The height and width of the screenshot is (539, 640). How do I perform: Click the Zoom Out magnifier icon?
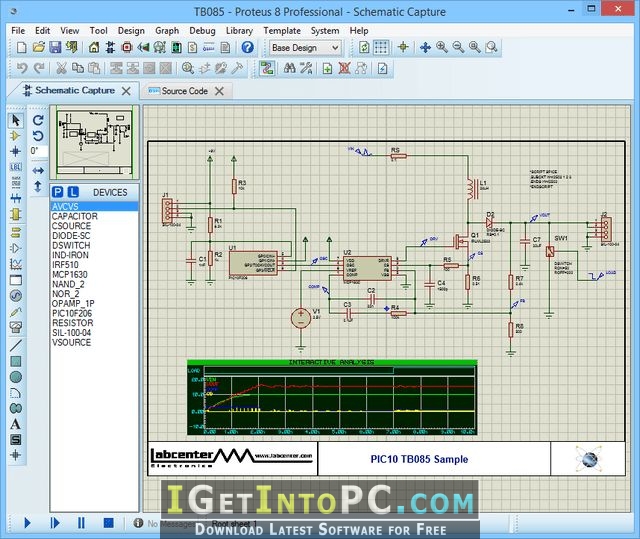pyautogui.click(x=458, y=48)
